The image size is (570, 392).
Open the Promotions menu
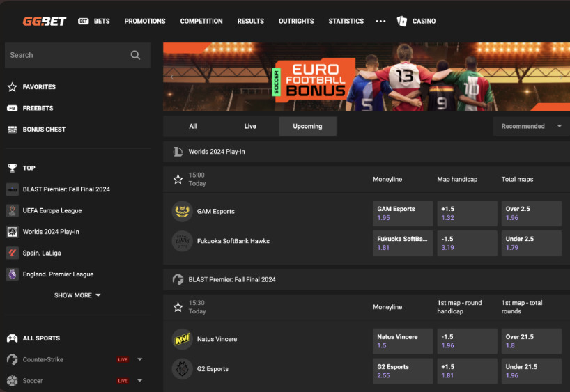click(145, 22)
